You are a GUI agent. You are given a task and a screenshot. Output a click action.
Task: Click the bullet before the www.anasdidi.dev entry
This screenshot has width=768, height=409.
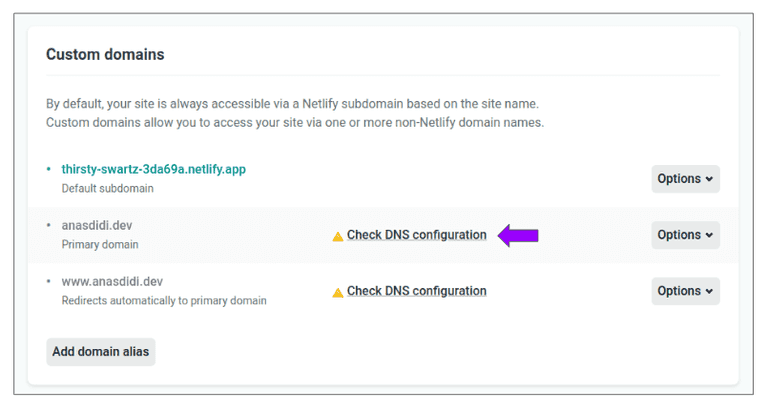pos(48,282)
